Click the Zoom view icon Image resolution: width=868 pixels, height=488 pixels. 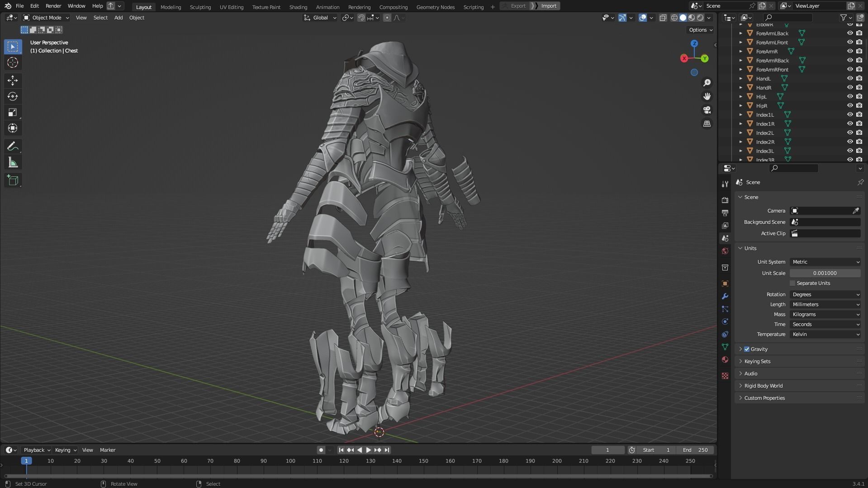pos(707,83)
